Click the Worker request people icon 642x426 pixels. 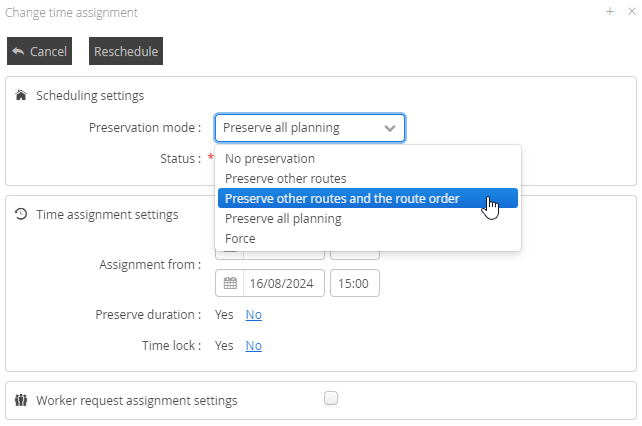tap(21, 401)
